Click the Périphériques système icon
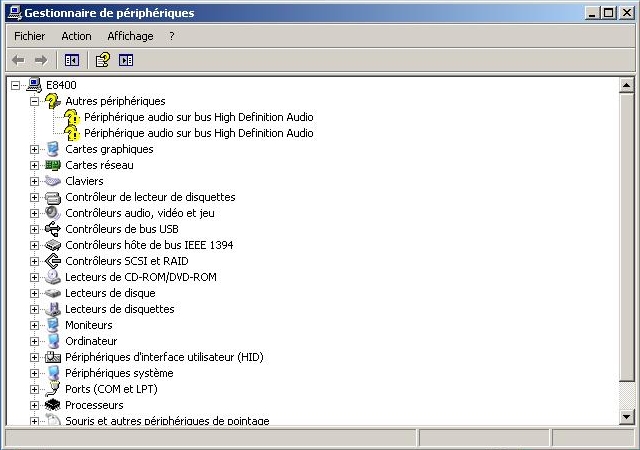This screenshot has height=450, width=640. pos(53,373)
